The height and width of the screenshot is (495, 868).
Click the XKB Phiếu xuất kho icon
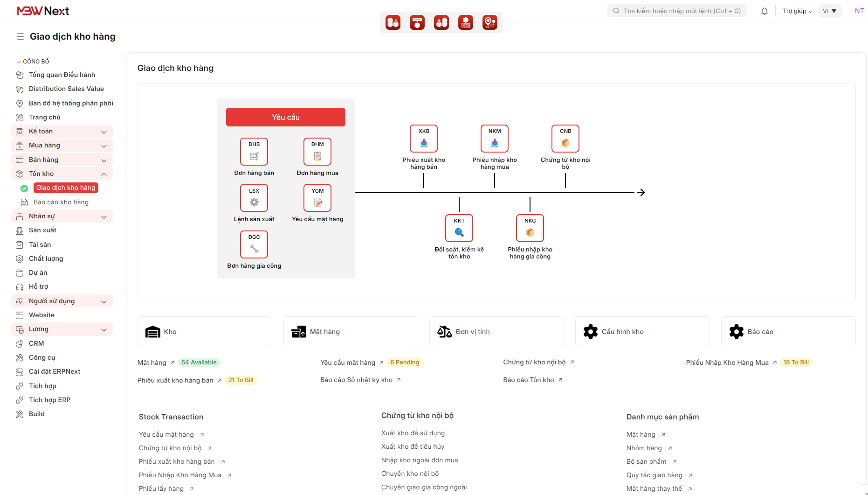tap(424, 139)
